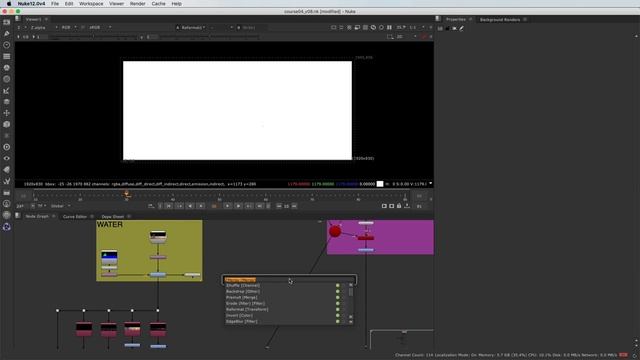Open the Filter nodes toolbar icon
Screen dimensions: 640x360
click(7, 79)
